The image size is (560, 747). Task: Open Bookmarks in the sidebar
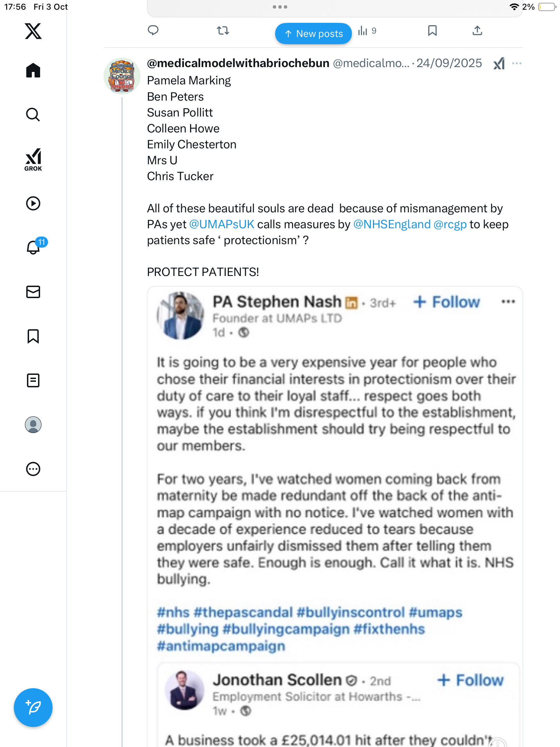pyautogui.click(x=33, y=336)
